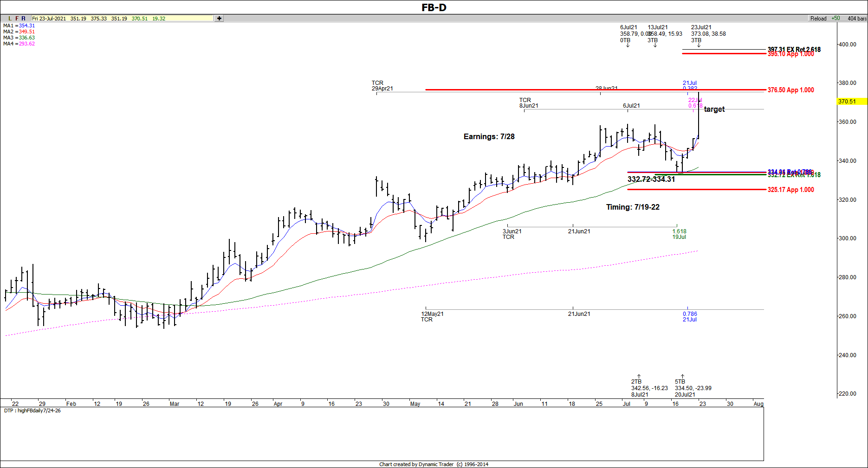868x468 pixels.
Task: Click the 12May21 TCR marker label
Action: [x=432, y=317]
